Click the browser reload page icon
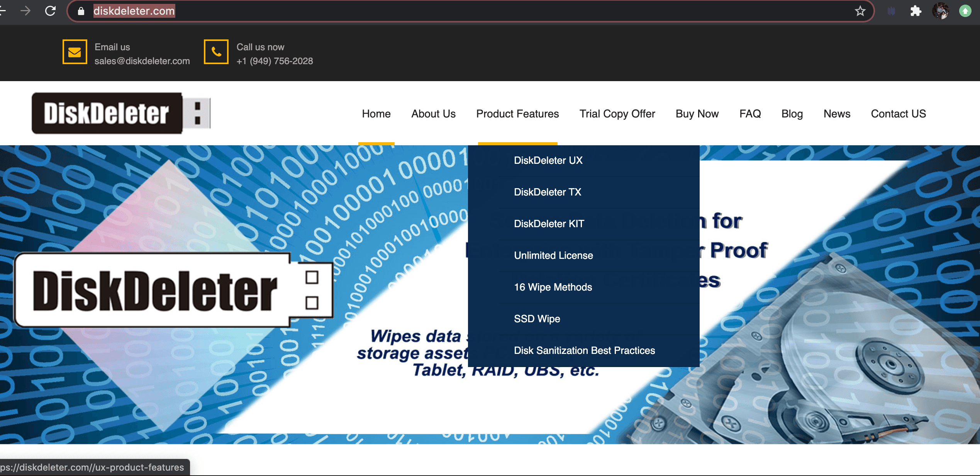 pyautogui.click(x=51, y=11)
